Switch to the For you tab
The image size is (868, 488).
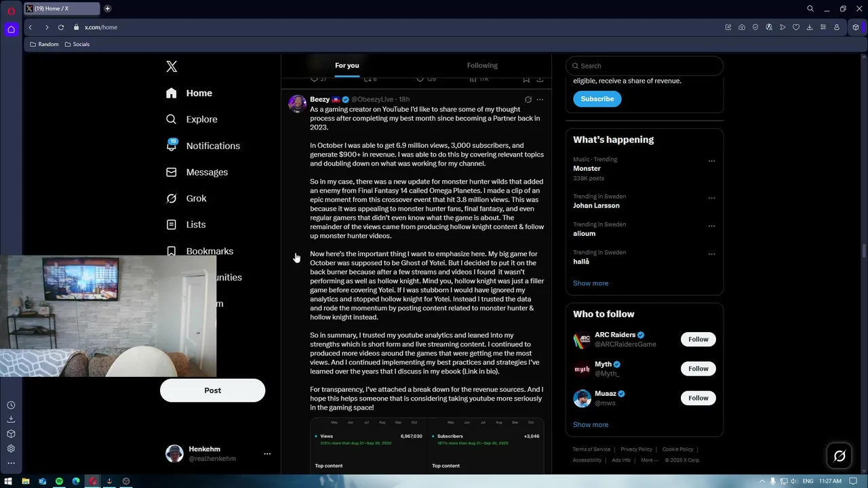[x=347, y=66]
